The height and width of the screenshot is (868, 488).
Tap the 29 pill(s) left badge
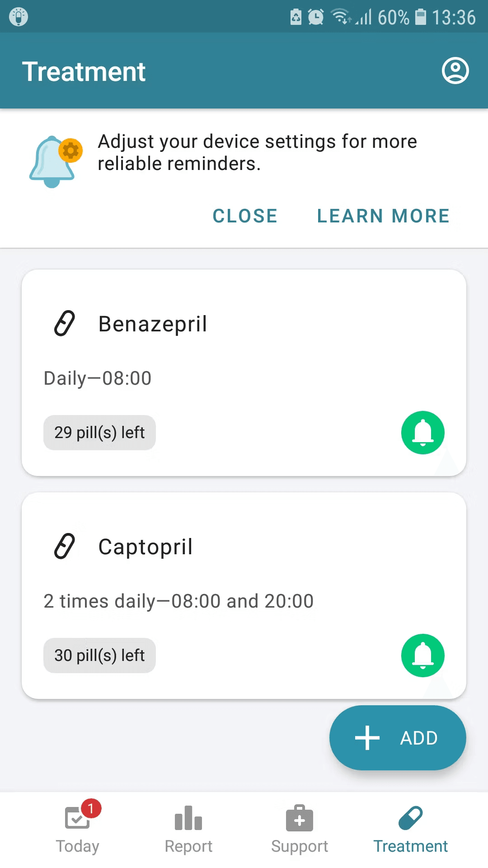pyautogui.click(x=99, y=433)
